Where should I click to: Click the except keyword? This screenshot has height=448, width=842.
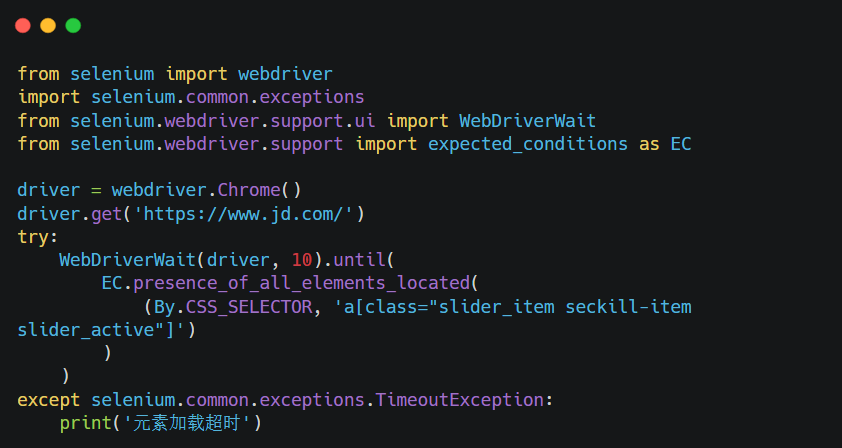(49, 400)
